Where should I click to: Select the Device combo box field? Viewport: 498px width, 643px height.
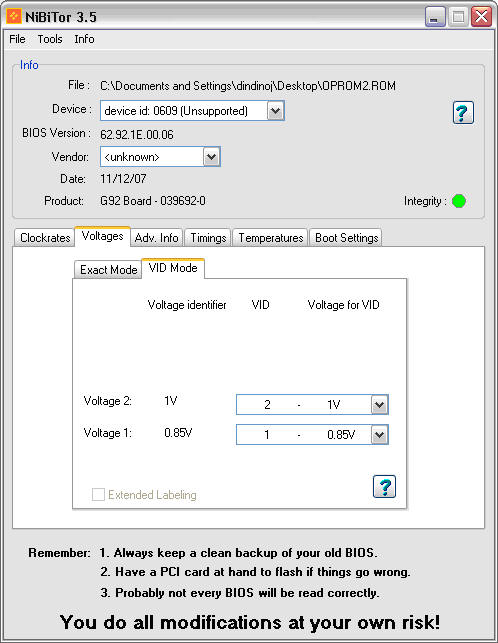[192, 111]
